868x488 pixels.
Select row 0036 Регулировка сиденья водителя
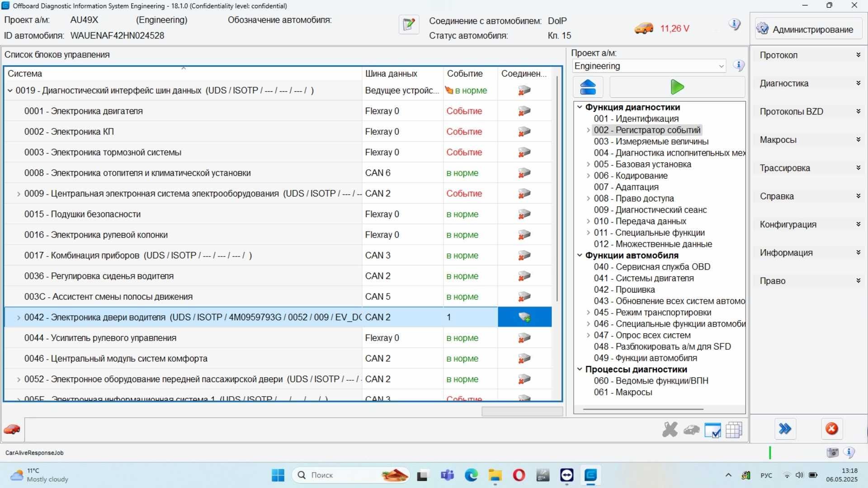[278, 276]
